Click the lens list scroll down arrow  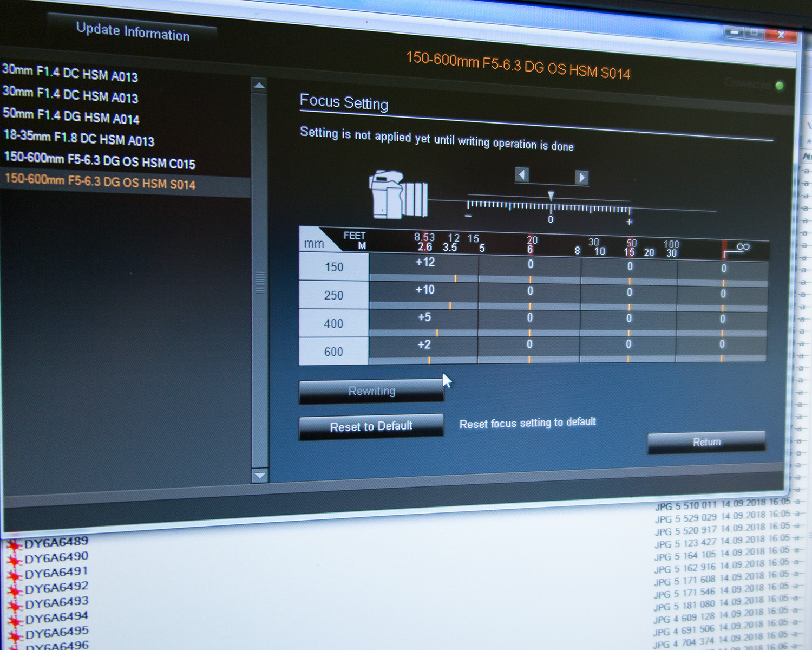(x=260, y=476)
